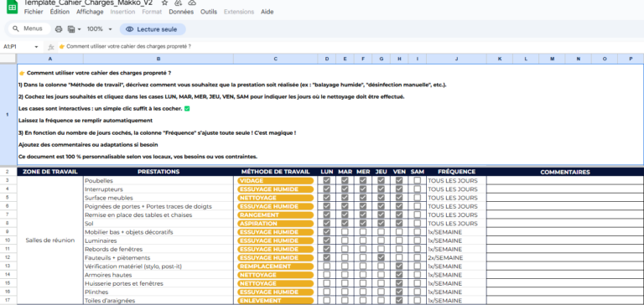Uncheck the LUN checkbox for Luminaires
The height and width of the screenshot is (305, 644).
[327, 240]
